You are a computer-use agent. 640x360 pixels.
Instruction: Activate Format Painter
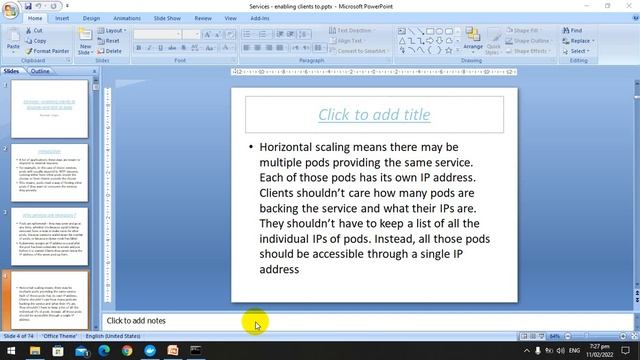(47, 51)
